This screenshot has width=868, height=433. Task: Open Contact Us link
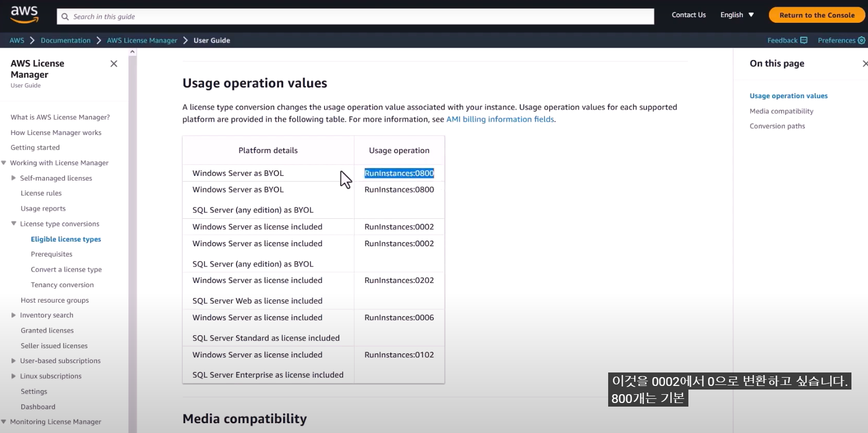pyautogui.click(x=688, y=15)
